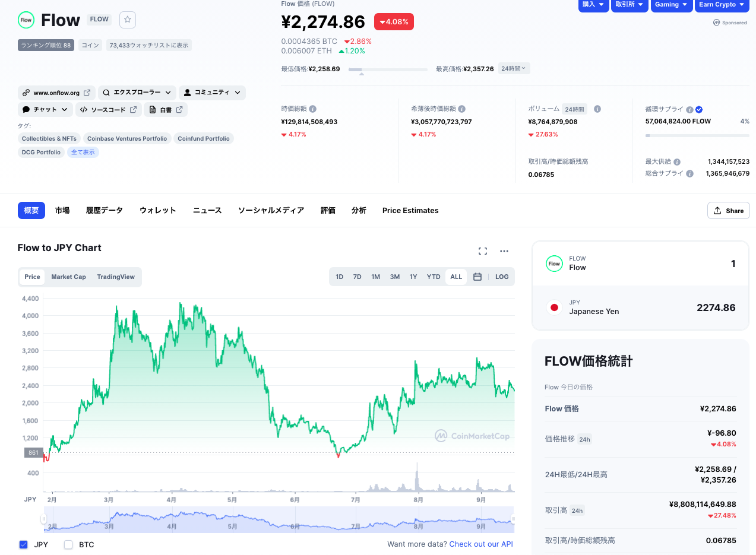Viewport: 756px width, 555px height.
Task: Open the Check out our API link
Action: coord(481,544)
